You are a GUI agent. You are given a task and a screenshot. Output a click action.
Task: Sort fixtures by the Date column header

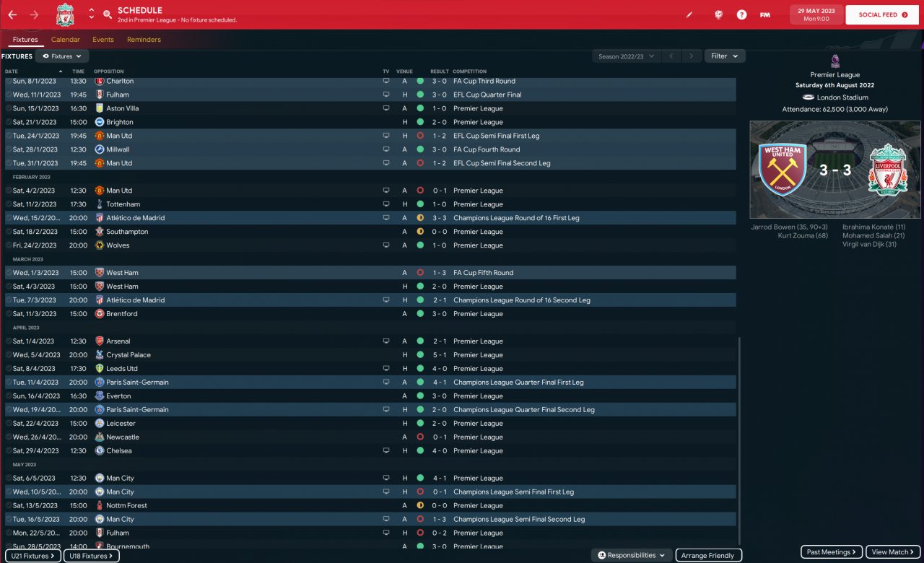[x=12, y=71]
